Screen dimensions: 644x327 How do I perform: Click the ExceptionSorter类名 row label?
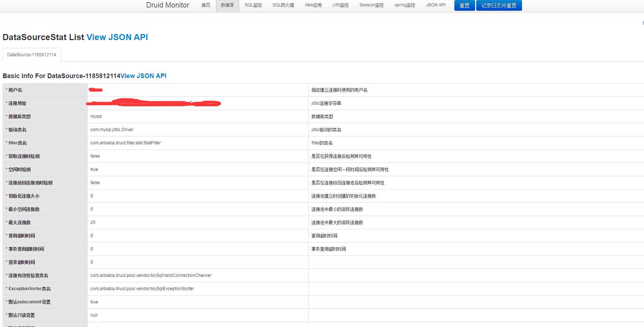point(30,289)
